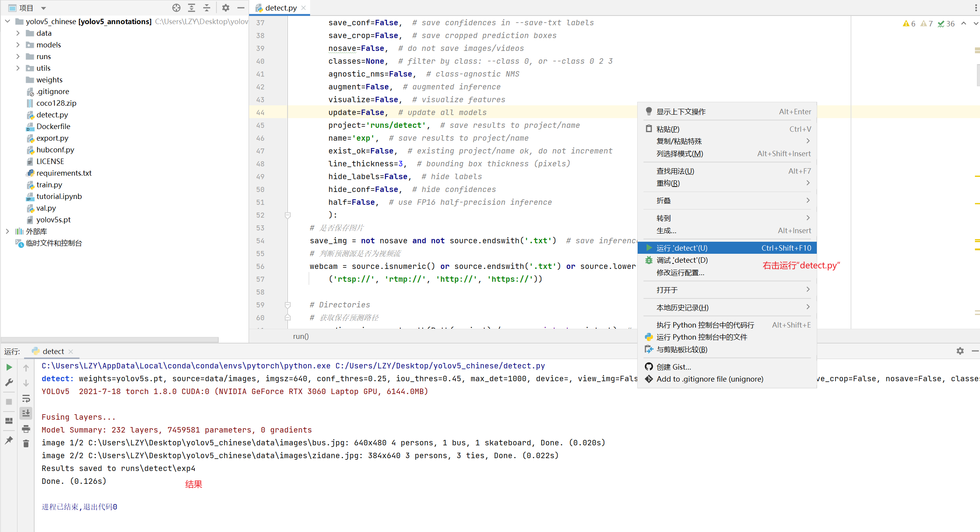The image size is (980, 532).
Task: Open the copy/paste special submenu
Action: pos(727,141)
